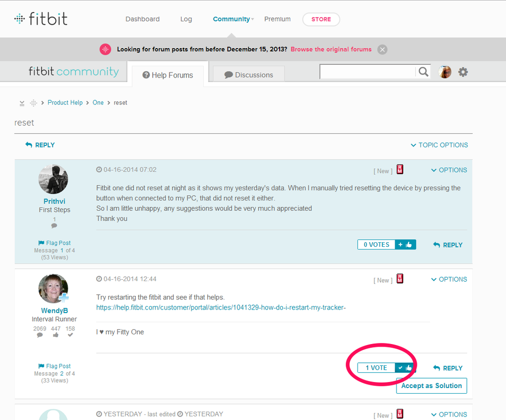Image resolution: width=506 pixels, height=420 pixels.
Task: Click the STORE button
Action: pos(321,19)
